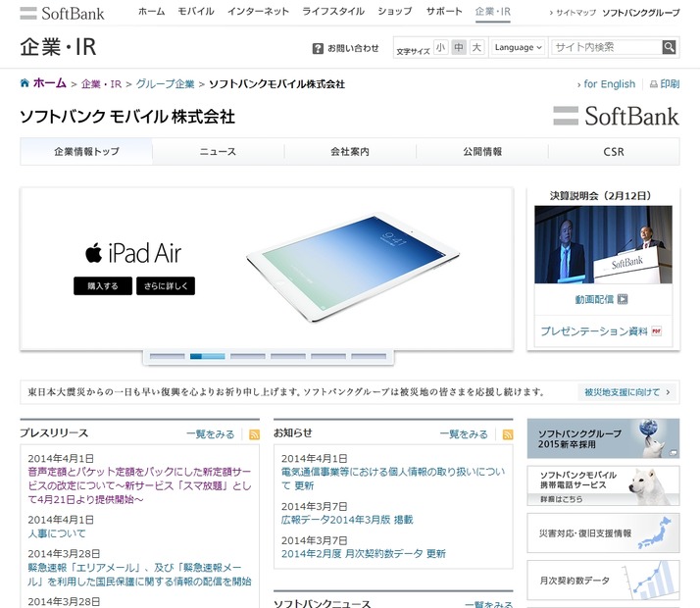Click the ソフトバンクグループ 2015新卒採用 banner

pyautogui.click(x=603, y=438)
